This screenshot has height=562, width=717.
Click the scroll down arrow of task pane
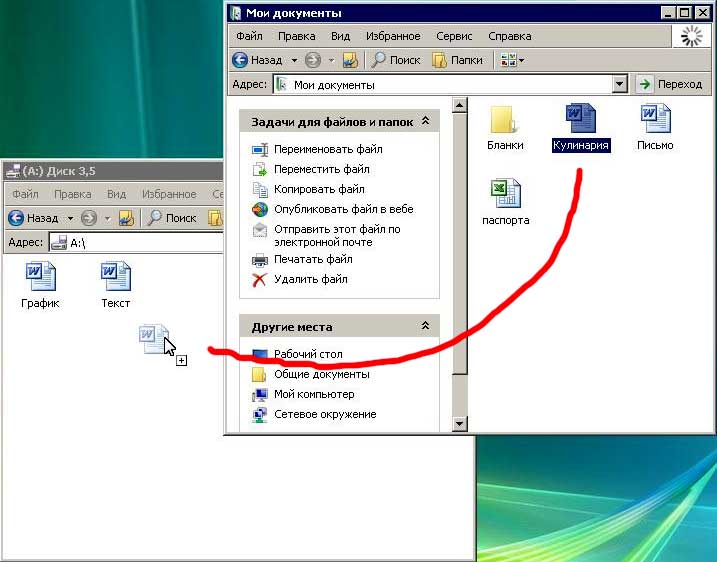click(x=459, y=424)
